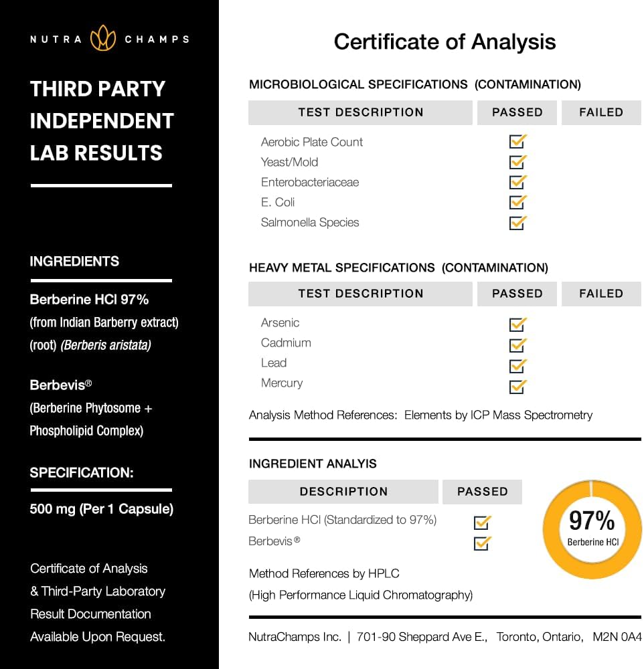644x669 pixels.
Task: Toggle the Yeast/Mold passed checkbox
Action: click(517, 162)
